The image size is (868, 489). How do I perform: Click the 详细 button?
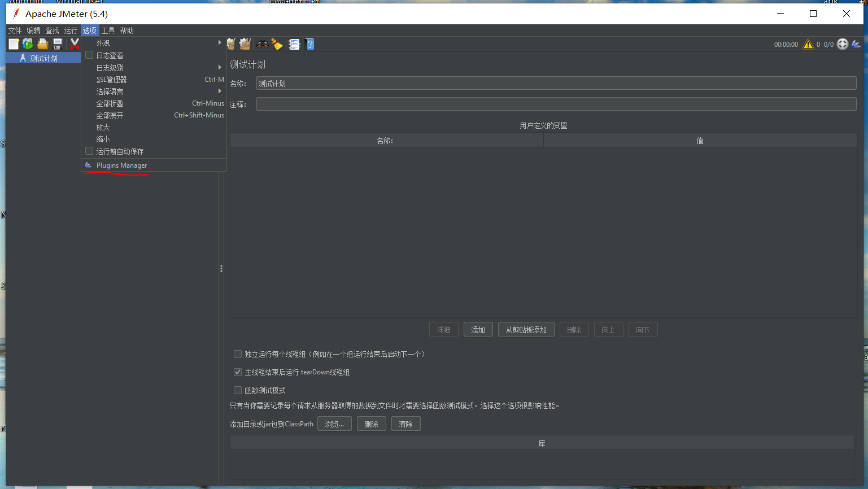click(x=444, y=330)
